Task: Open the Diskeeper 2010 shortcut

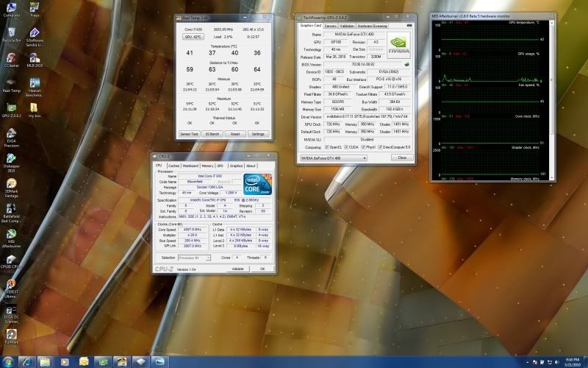Action: [x=11, y=163]
